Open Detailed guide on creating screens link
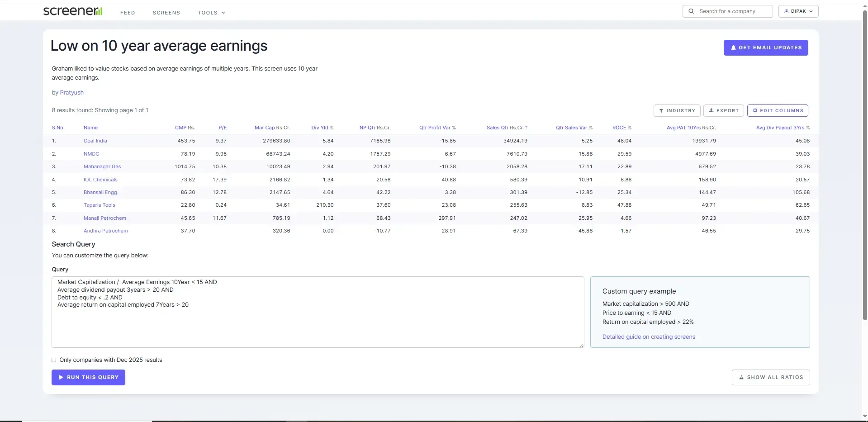Screen dimensions: 868x422 [648, 337]
